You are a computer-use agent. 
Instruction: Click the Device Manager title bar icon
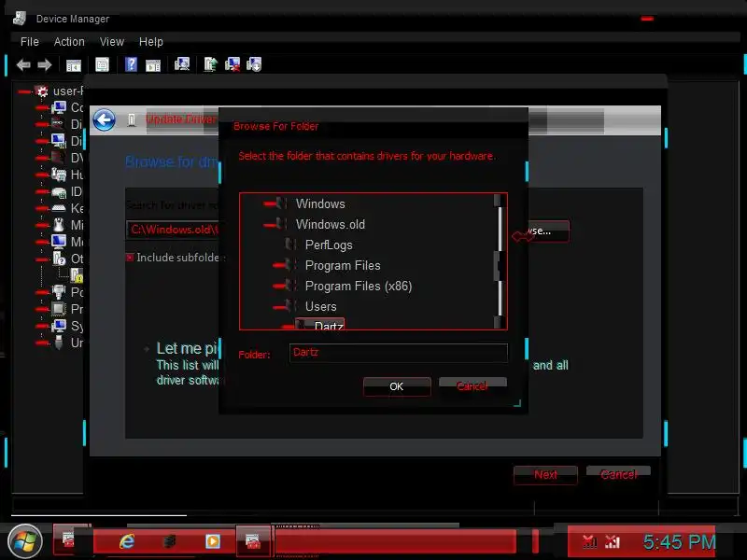click(x=20, y=19)
